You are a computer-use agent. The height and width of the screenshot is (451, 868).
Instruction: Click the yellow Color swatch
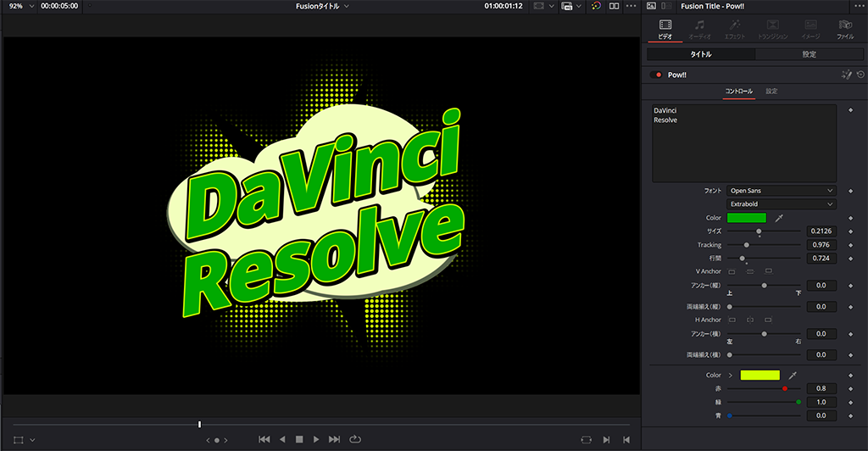coord(760,376)
